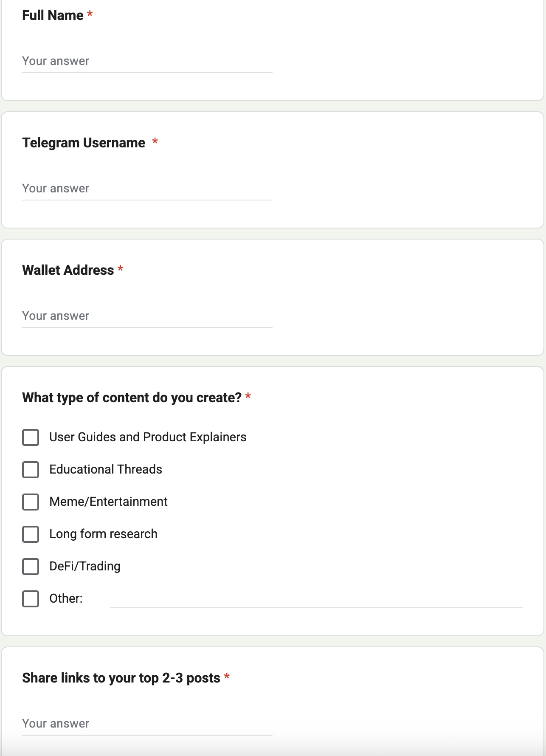Tick the Educational Threads checkbox
546x756 pixels.
pyautogui.click(x=31, y=470)
